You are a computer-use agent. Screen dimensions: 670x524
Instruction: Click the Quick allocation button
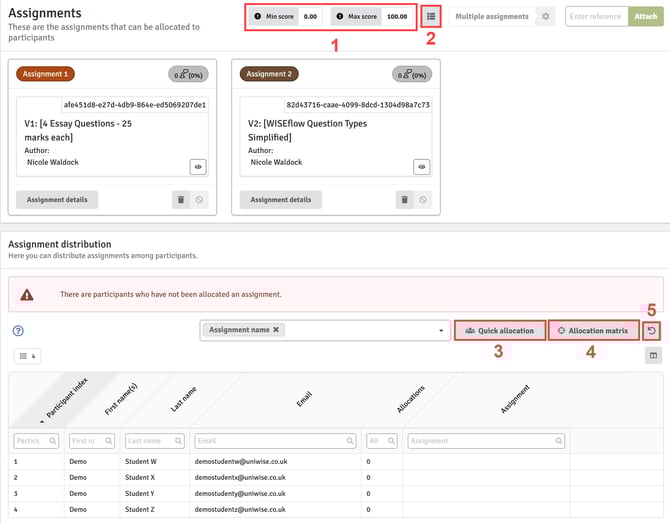tap(500, 330)
